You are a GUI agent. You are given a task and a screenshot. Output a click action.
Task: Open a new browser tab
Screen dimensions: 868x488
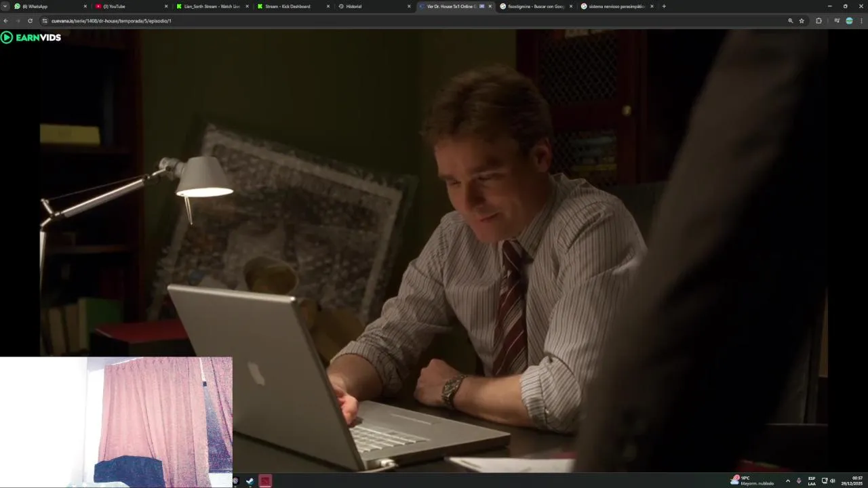(664, 6)
